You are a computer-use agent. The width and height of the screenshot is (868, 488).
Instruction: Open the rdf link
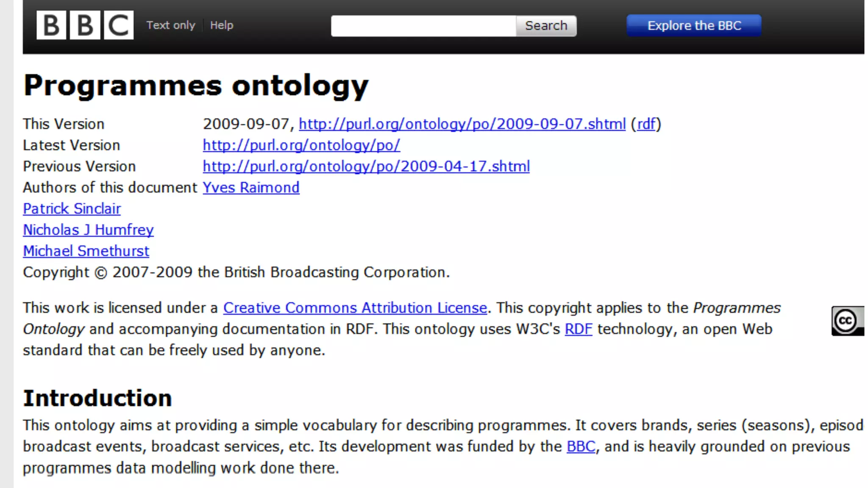tap(646, 124)
